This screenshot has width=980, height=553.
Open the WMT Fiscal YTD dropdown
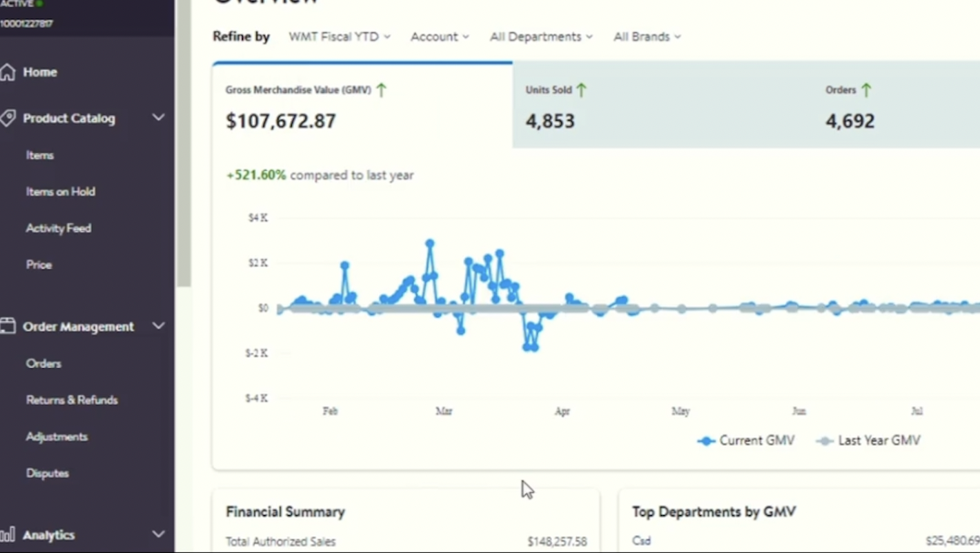[340, 37]
